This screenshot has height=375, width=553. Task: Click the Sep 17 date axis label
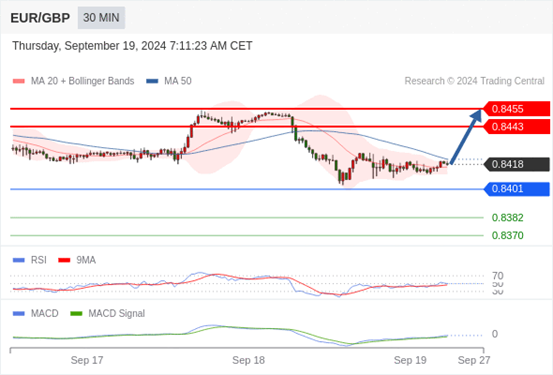pos(87,360)
